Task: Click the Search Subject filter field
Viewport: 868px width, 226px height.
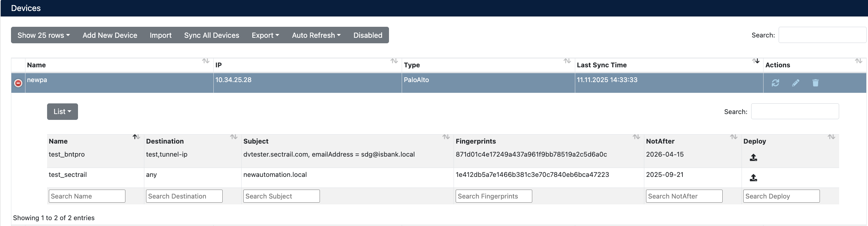Action: click(281, 196)
